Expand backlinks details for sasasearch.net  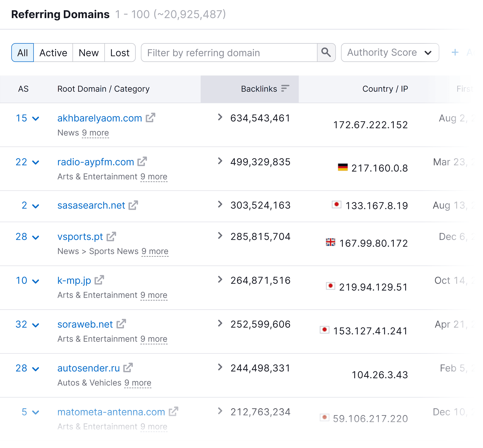[220, 205]
